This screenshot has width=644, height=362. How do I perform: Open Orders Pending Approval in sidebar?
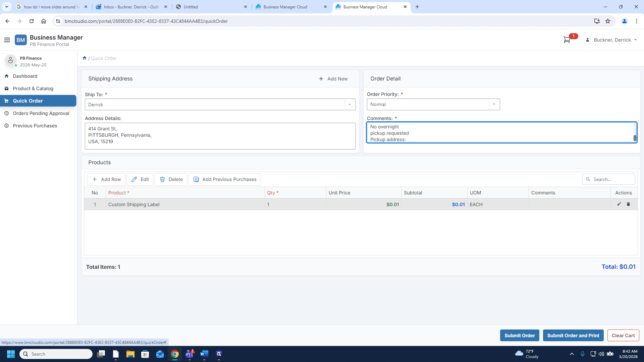tap(41, 113)
